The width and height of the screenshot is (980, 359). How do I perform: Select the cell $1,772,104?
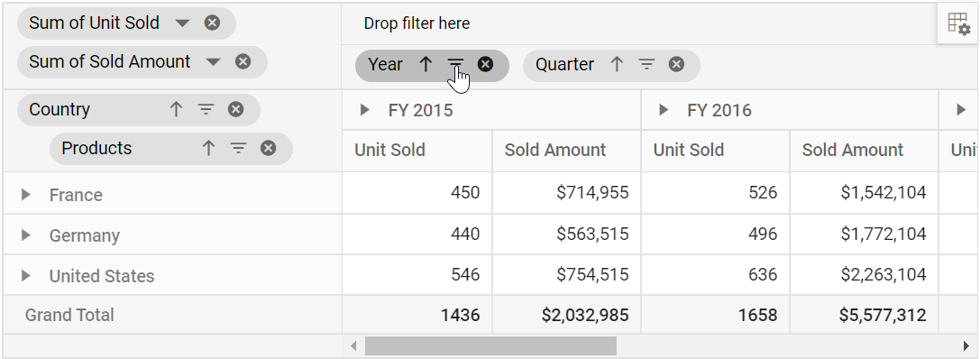click(x=865, y=234)
